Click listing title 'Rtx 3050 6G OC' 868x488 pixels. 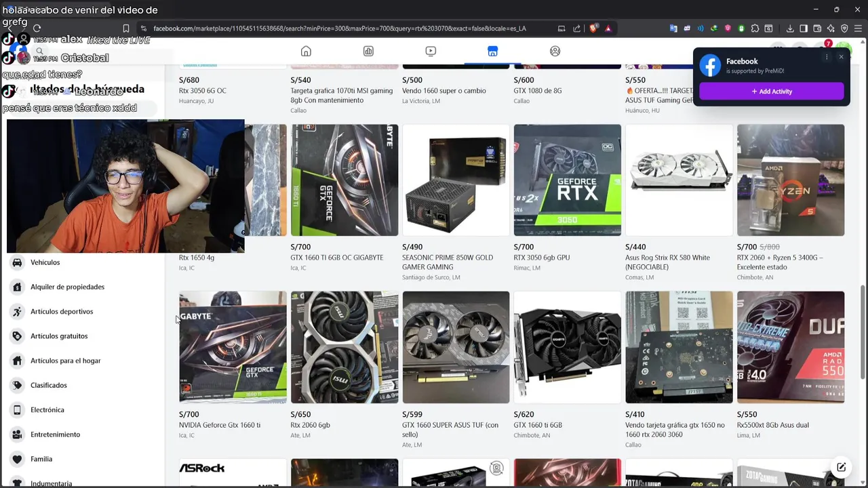pyautogui.click(x=203, y=91)
